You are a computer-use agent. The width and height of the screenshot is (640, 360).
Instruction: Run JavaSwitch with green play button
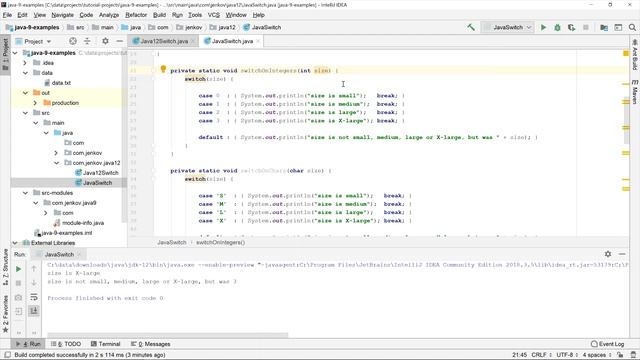543,27
